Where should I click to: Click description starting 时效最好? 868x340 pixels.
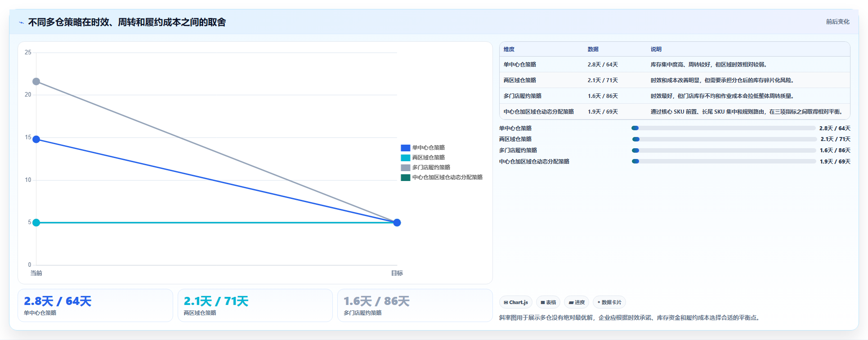723,96
